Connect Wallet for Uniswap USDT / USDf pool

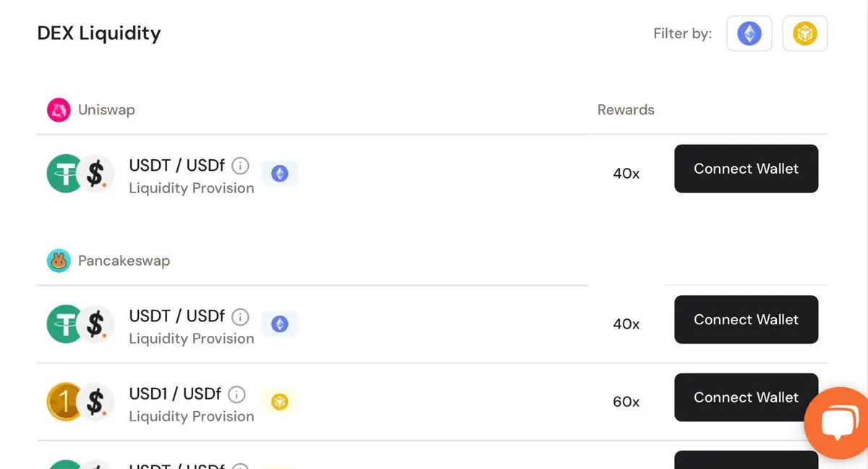coord(746,169)
